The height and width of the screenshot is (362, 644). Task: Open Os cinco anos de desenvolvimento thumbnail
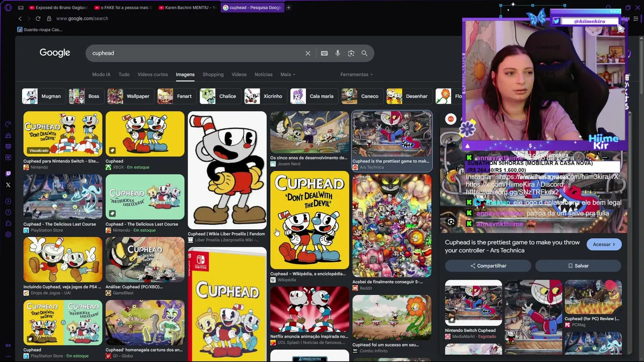coord(309,132)
